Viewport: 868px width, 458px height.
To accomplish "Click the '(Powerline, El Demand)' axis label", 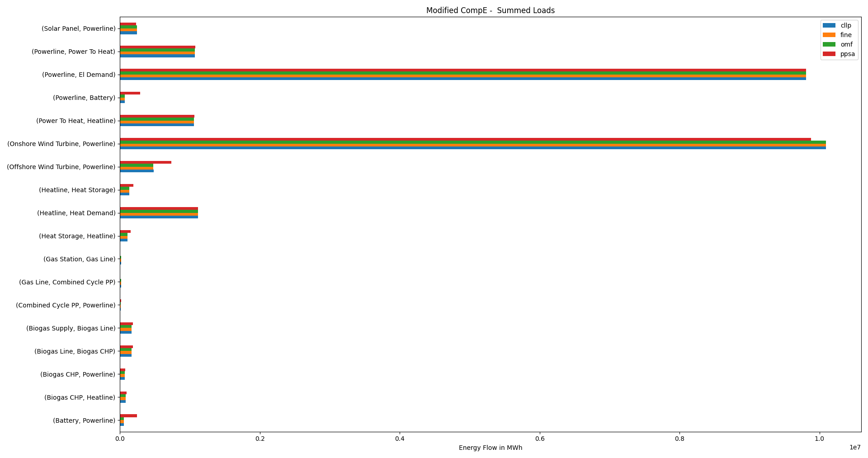I will pyautogui.click(x=79, y=75).
